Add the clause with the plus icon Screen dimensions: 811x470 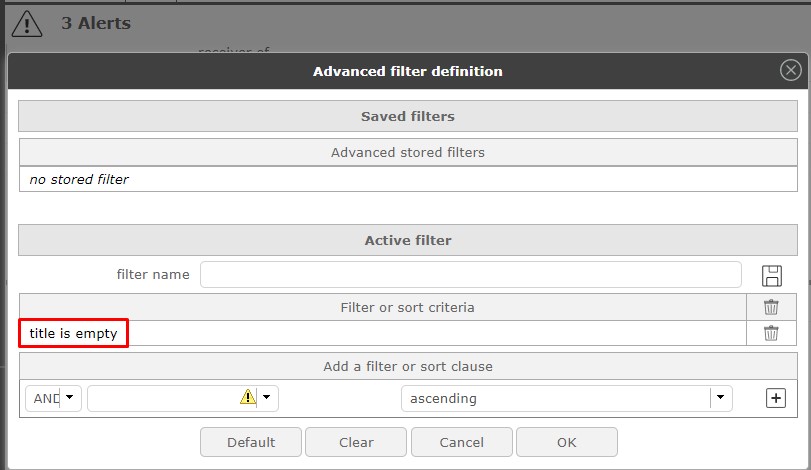point(775,398)
